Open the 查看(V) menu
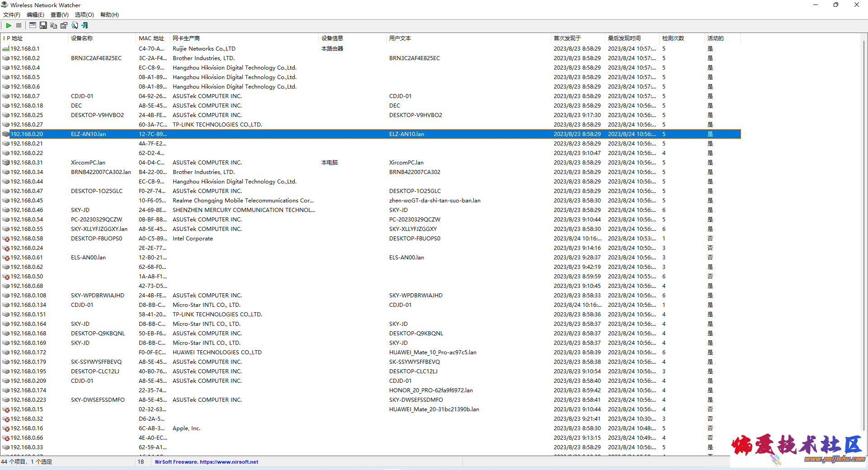Screen dimensions: 868x470 click(x=59, y=15)
